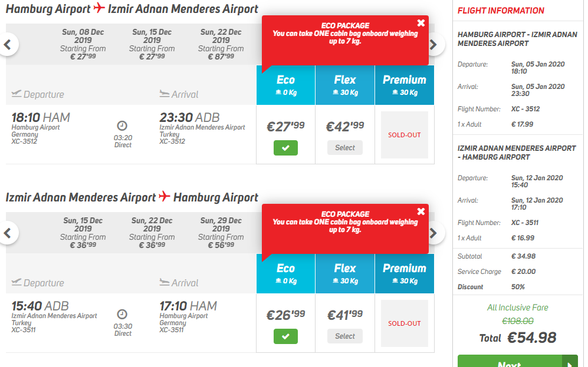This screenshot has height=367, width=588.
Task: Close the return flight Eco Package tooltip
Action: click(x=421, y=211)
